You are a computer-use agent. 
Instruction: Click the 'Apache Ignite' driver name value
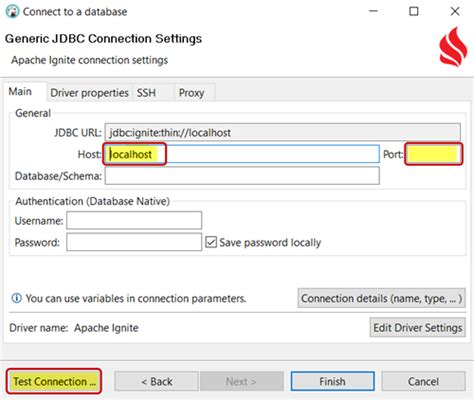pyautogui.click(x=106, y=328)
